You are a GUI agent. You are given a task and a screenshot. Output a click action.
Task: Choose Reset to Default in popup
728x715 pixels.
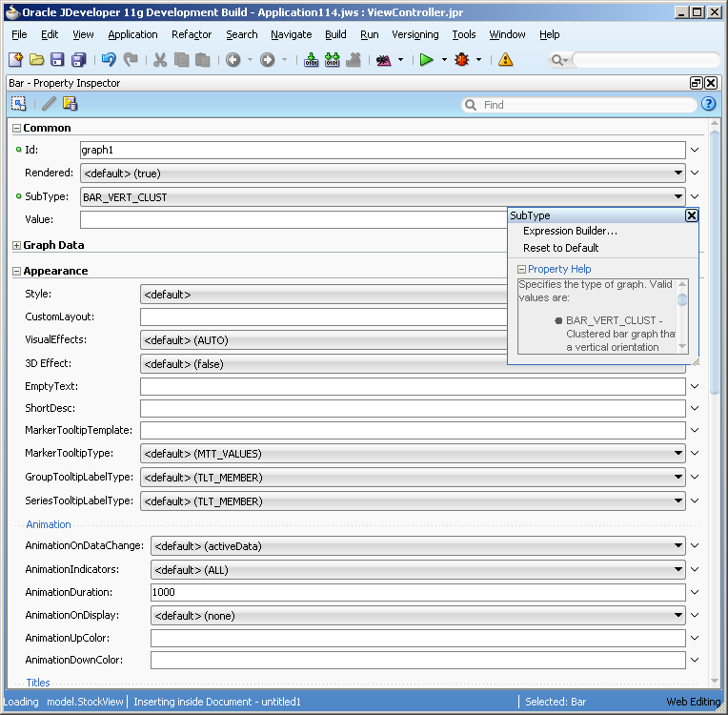[x=561, y=248]
